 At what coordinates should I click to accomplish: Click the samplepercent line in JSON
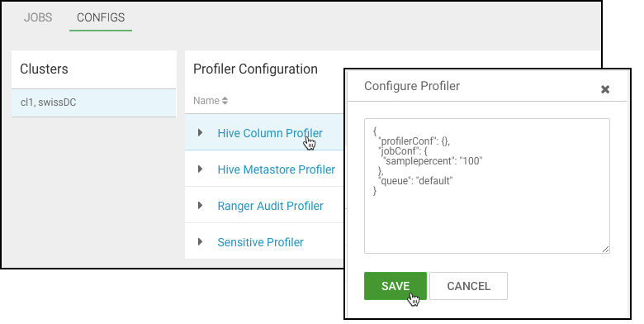433,161
